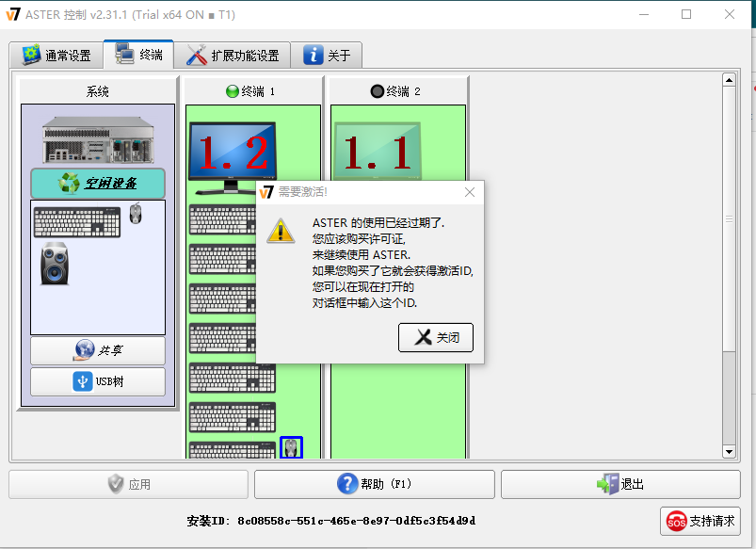Select the third keyboard in 终端 1
Viewport: 756px width, 549px height.
(222, 299)
